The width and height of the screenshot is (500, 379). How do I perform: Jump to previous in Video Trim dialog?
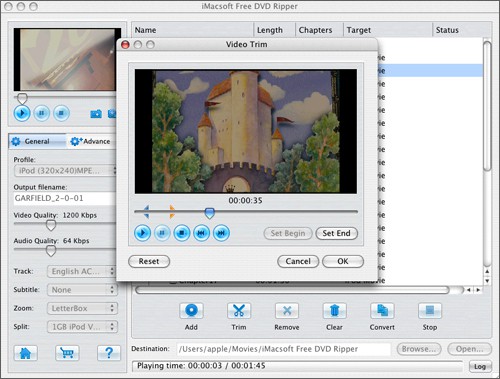pos(201,233)
